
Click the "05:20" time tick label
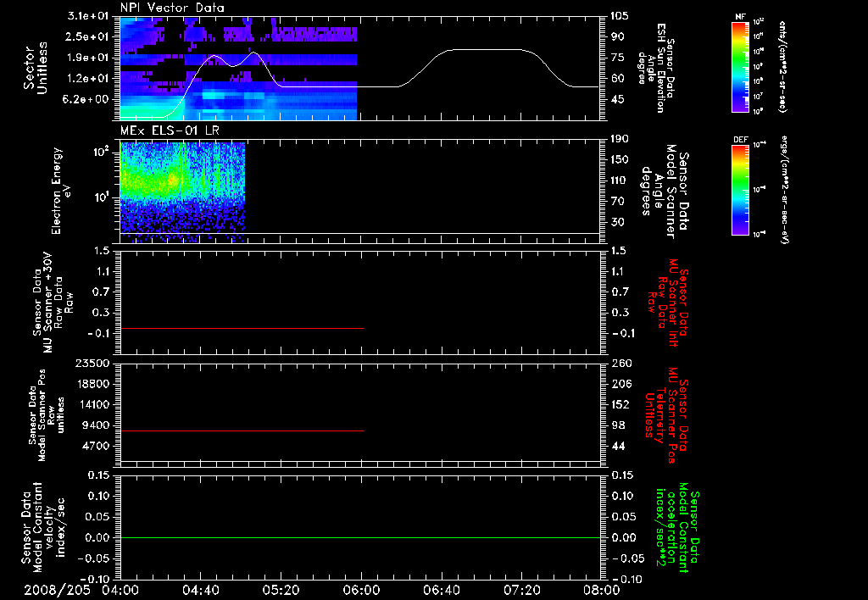pos(281,590)
